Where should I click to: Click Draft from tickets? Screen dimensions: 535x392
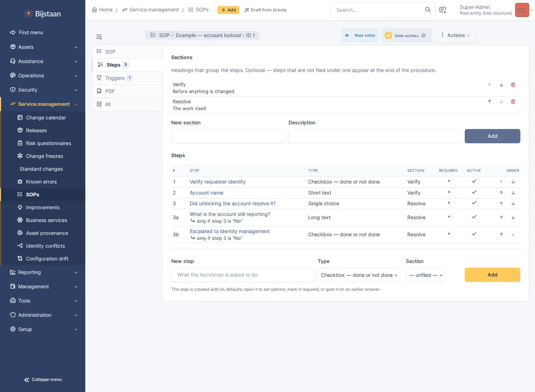click(265, 10)
